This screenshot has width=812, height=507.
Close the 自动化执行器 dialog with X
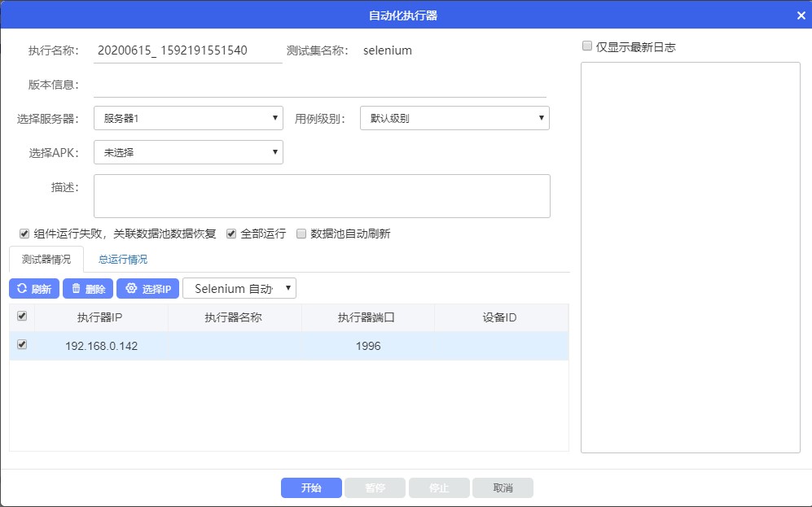[x=801, y=15]
